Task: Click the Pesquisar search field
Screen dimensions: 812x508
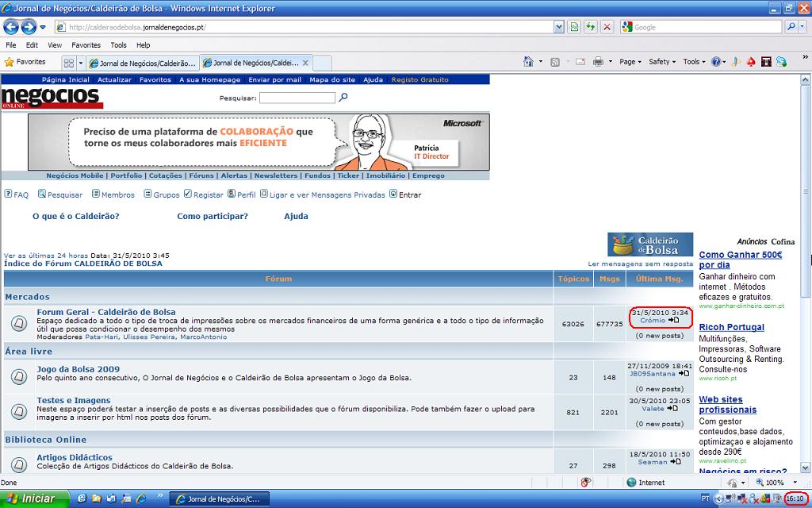Action: (297, 98)
